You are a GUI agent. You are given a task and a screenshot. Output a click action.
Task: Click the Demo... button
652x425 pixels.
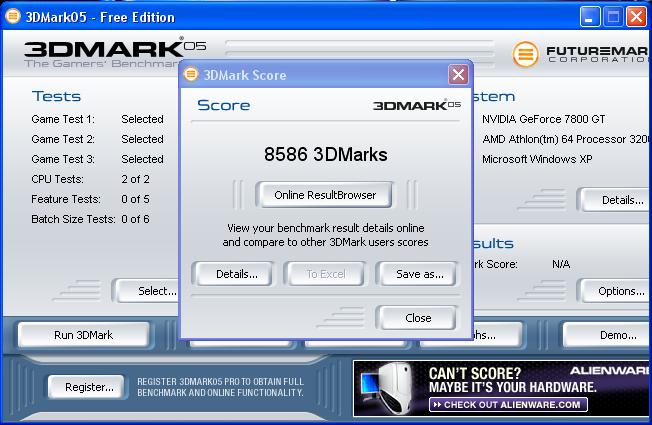click(608, 335)
